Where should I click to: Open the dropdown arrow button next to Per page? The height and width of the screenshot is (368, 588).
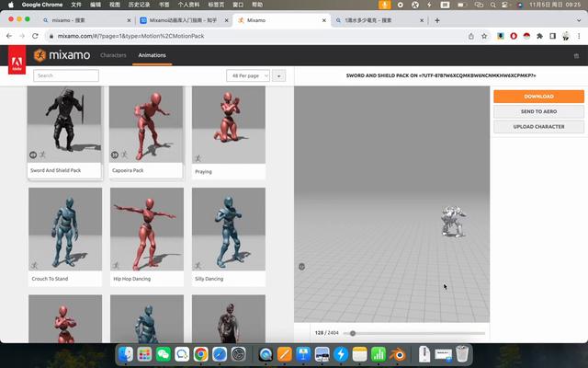[x=278, y=75]
